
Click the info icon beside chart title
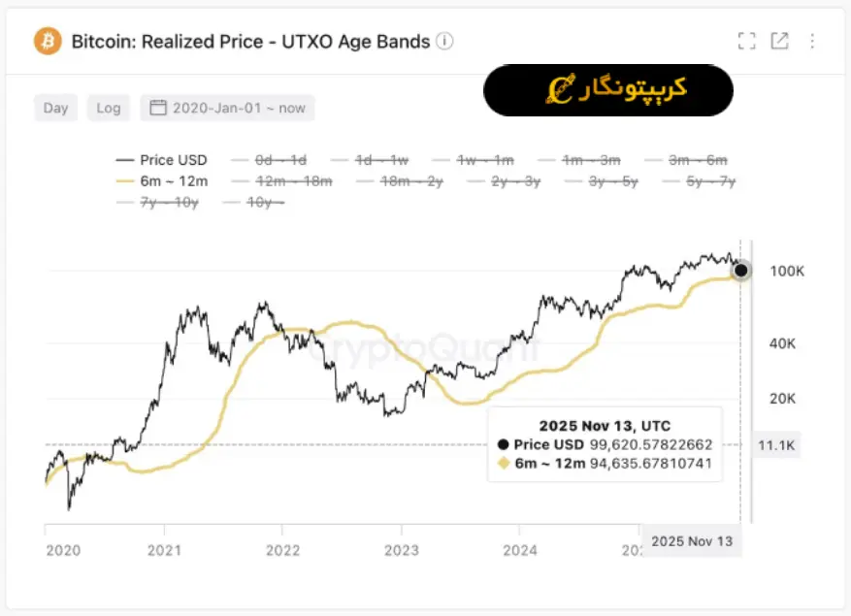(x=444, y=41)
